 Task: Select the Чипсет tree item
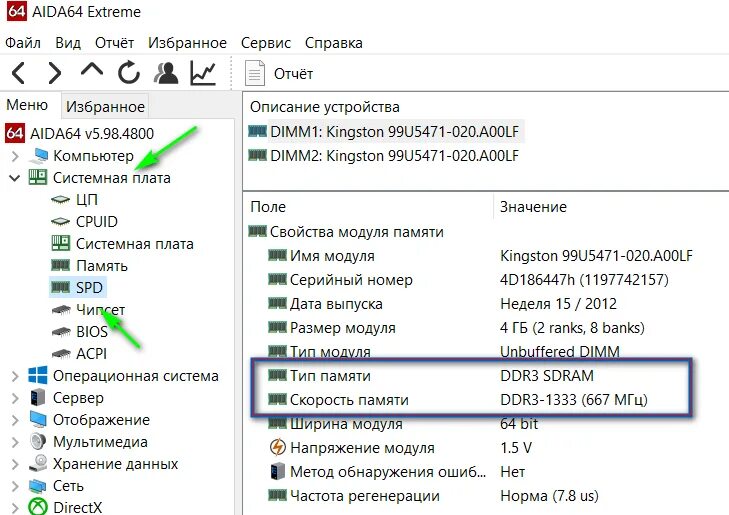100,310
